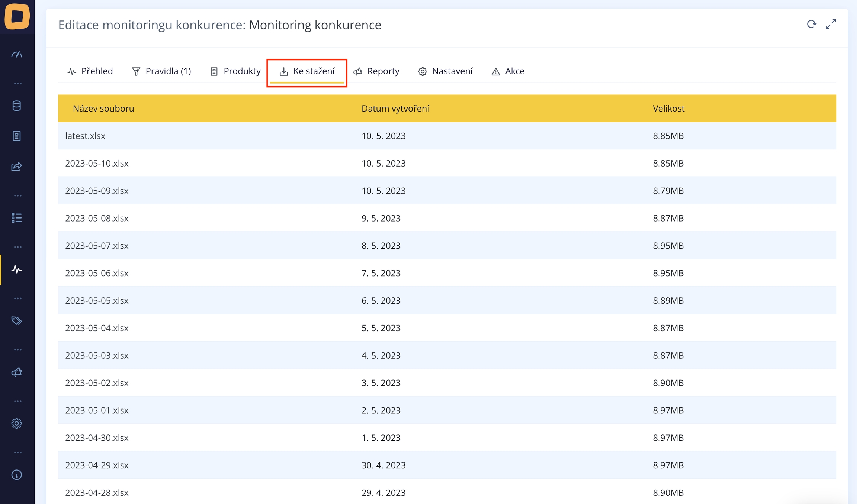Image resolution: width=857 pixels, height=504 pixels.
Task: Open the Reporty tab
Action: 376,71
